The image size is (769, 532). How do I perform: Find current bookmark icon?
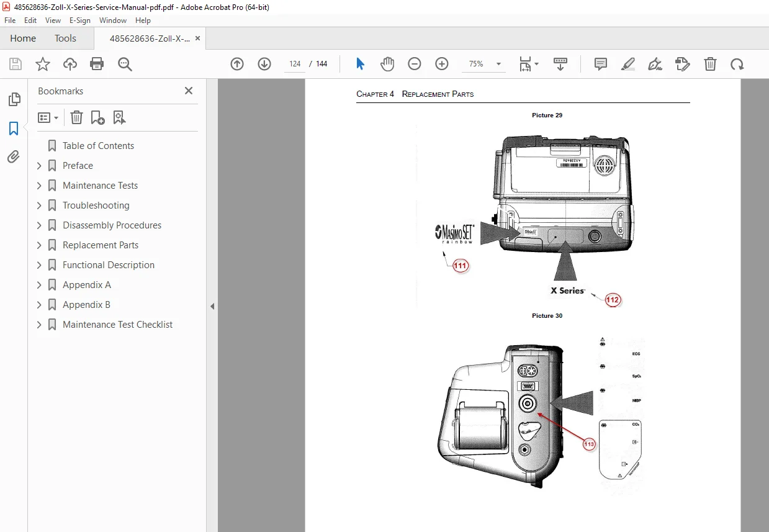(119, 117)
